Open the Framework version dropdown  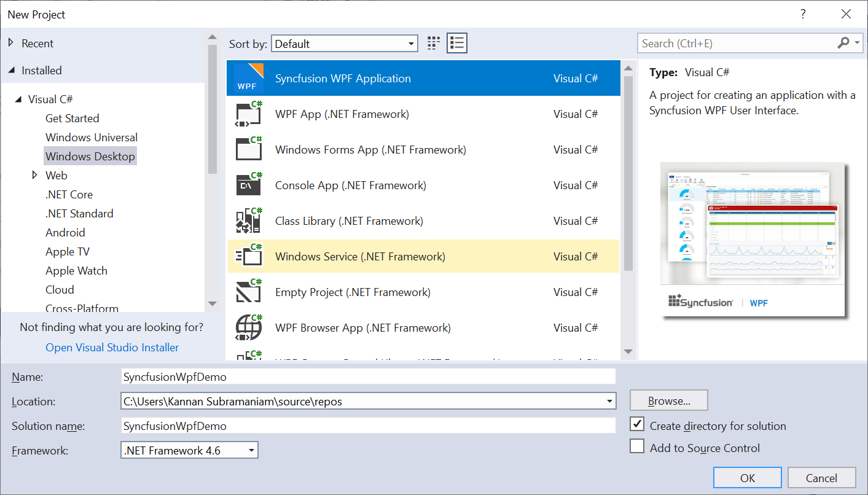coord(189,450)
